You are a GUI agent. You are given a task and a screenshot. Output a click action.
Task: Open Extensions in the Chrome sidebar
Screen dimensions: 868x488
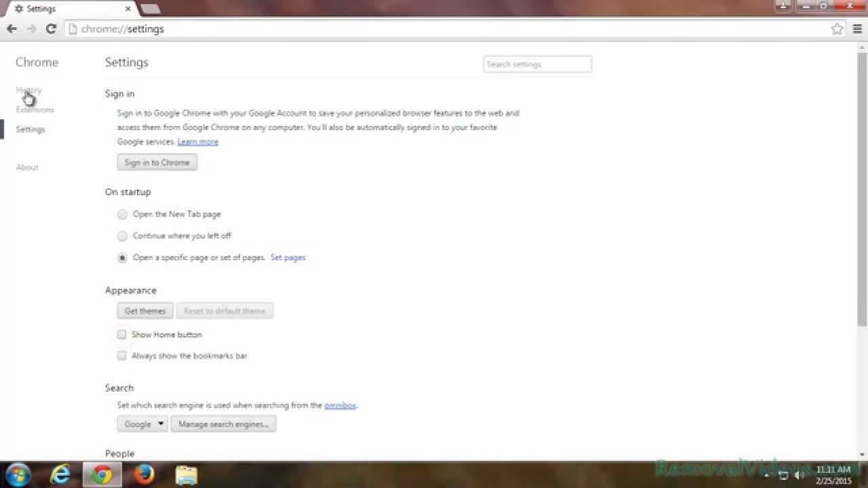(x=35, y=109)
